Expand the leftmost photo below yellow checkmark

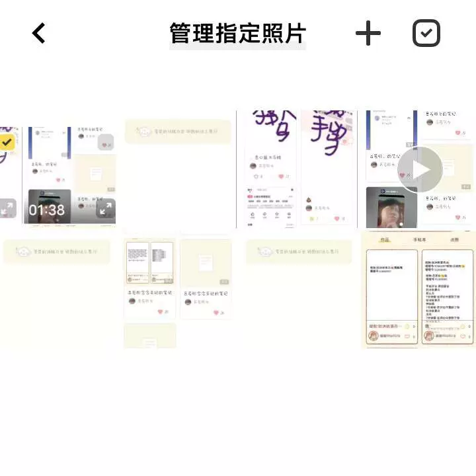[x=7, y=208]
